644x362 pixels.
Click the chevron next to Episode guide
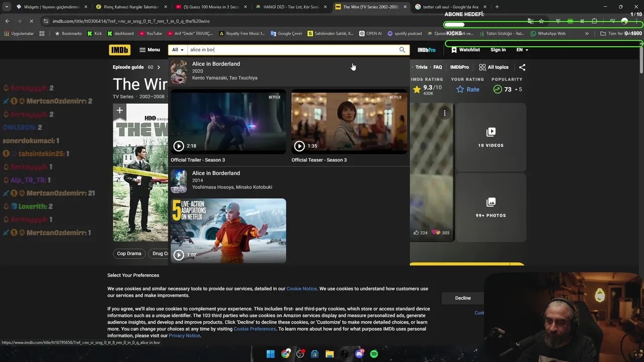(158, 67)
